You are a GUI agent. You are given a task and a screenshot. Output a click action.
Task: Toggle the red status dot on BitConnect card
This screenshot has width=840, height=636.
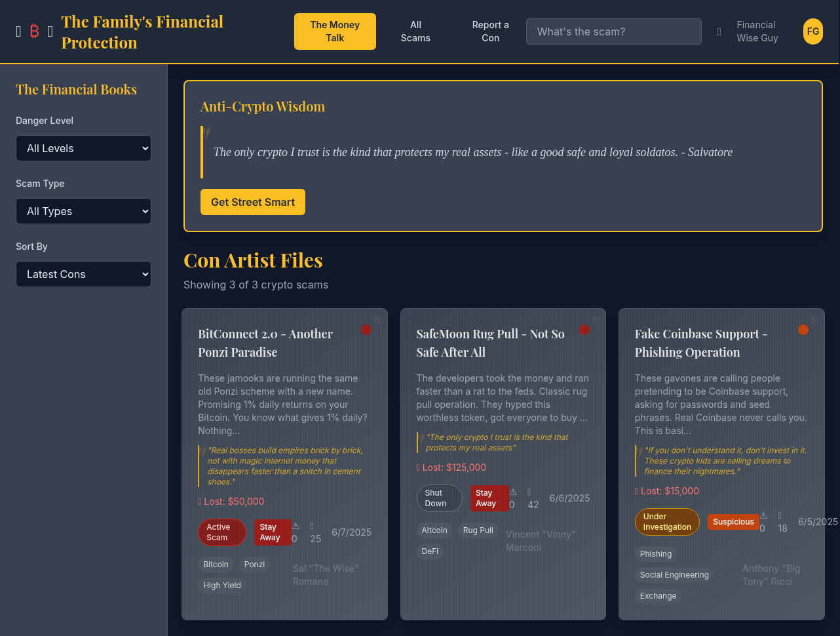(366, 330)
